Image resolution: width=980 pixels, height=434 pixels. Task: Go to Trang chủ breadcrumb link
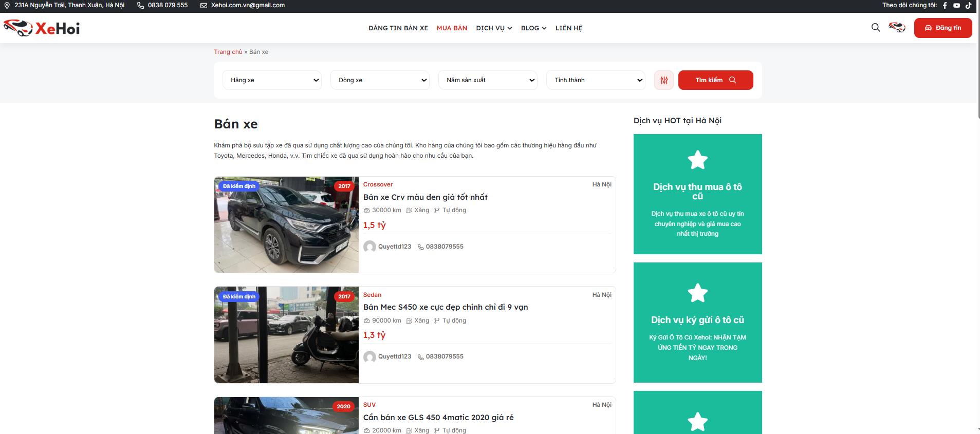point(228,52)
